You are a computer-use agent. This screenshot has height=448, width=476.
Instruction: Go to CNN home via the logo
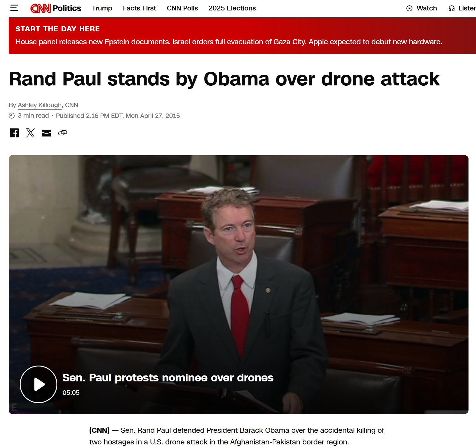41,8
